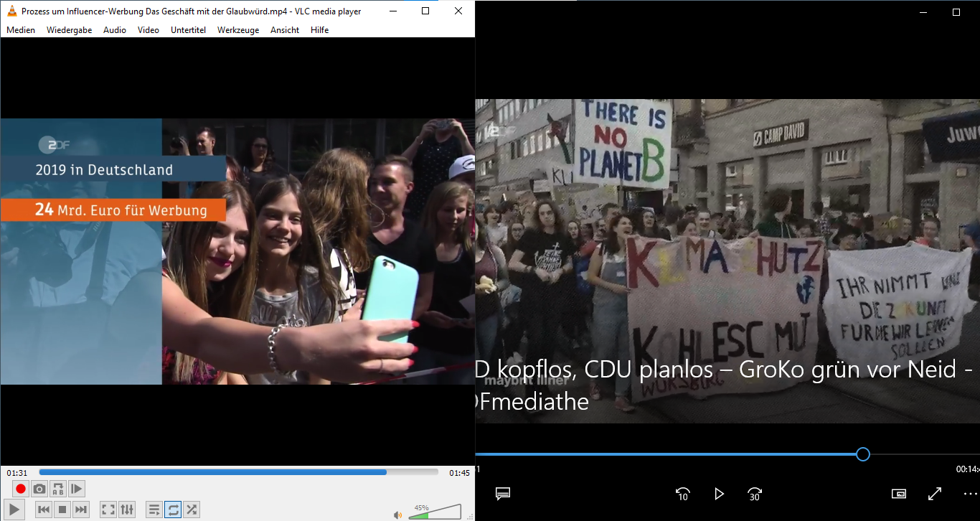This screenshot has width=980, height=521.
Task: Toggle VLC fullscreen mode
Action: [108, 510]
